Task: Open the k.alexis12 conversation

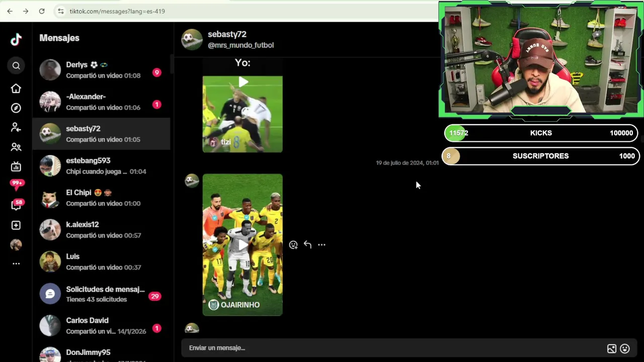Action: tap(101, 230)
